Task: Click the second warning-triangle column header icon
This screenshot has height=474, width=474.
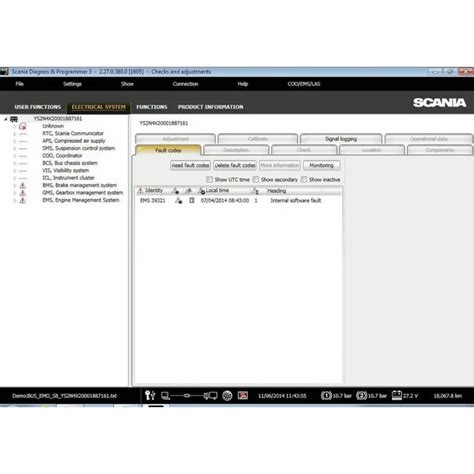Action: coord(189,190)
